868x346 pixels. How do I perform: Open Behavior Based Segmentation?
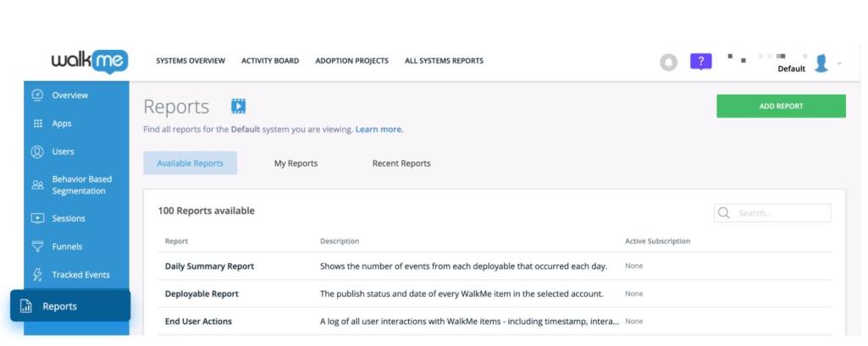(81, 185)
